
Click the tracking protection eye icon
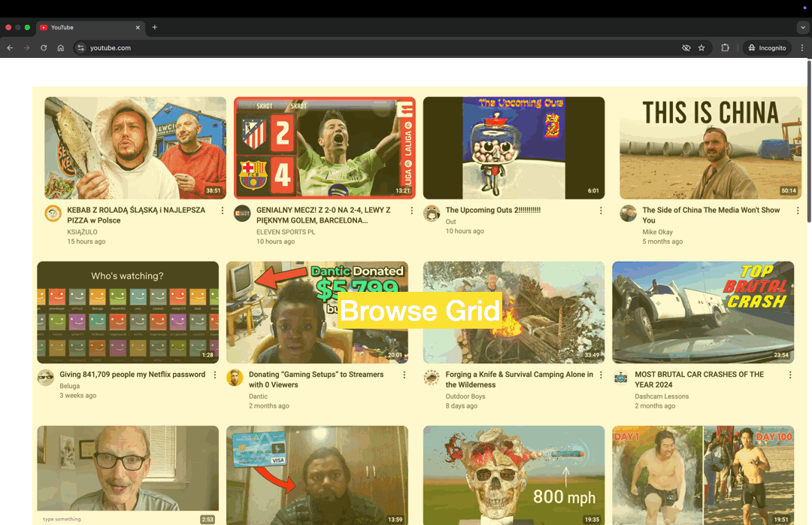[686, 47]
